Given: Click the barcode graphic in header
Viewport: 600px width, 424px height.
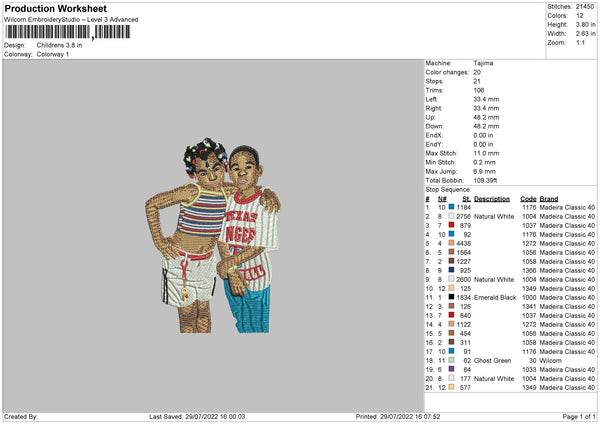Looking at the screenshot, I should [x=68, y=32].
